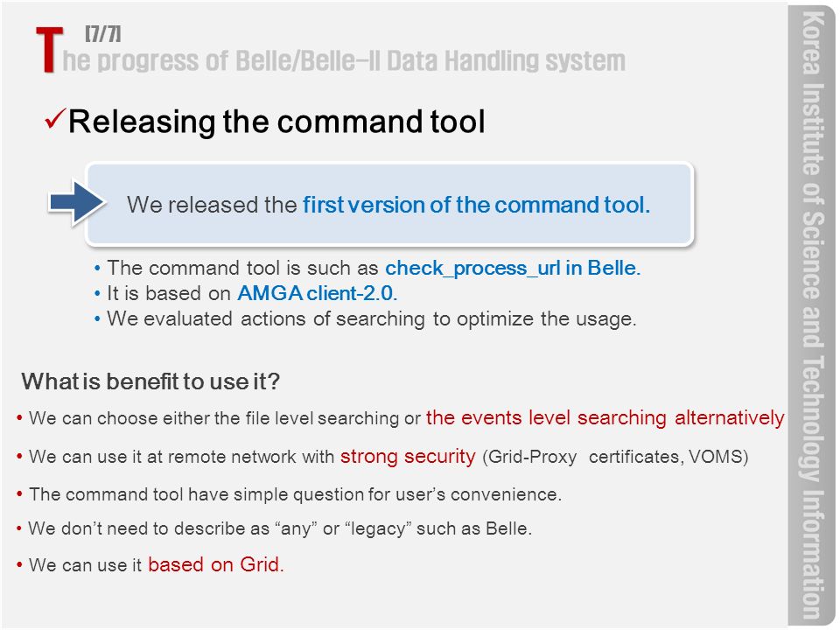
Task: Click 'first version of the command tool' text
Action: click(476, 205)
